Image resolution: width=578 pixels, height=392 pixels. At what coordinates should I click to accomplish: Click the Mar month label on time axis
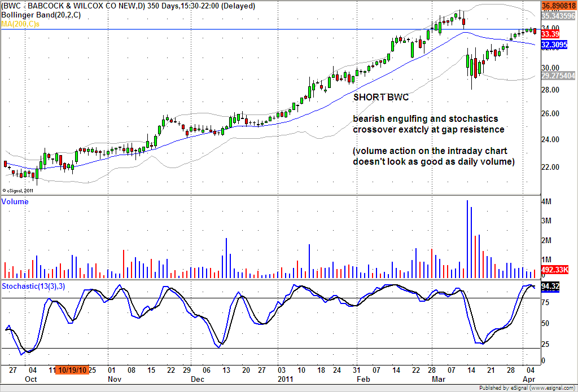click(439, 379)
